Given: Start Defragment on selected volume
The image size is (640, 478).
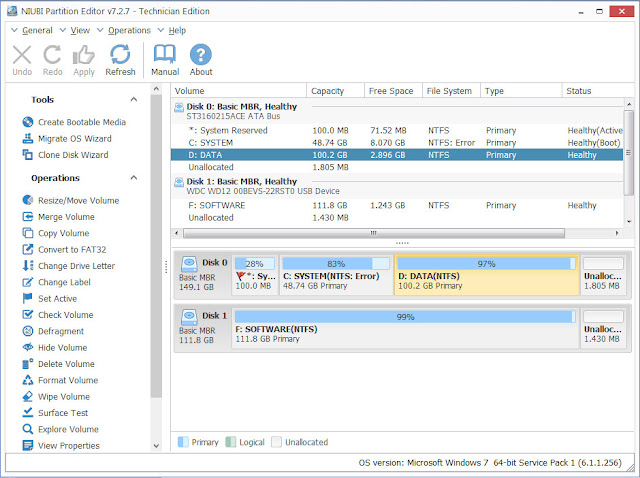Looking at the screenshot, I should [x=53, y=331].
